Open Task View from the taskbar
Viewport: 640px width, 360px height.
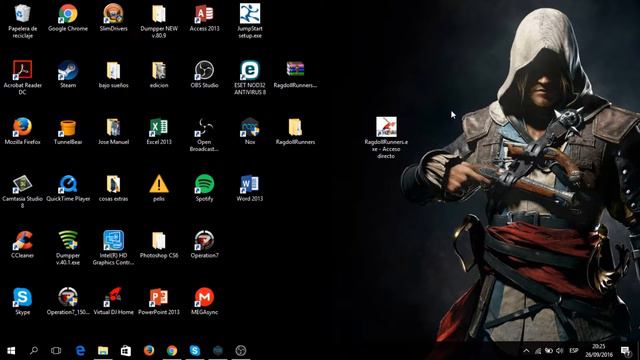[x=56, y=351]
